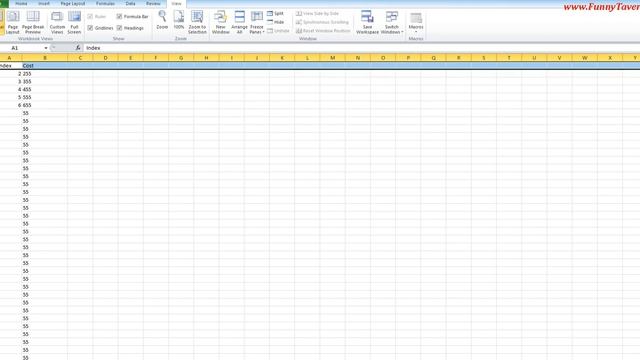640x360 pixels.
Task: Click View Side by Side
Action: pos(318,13)
